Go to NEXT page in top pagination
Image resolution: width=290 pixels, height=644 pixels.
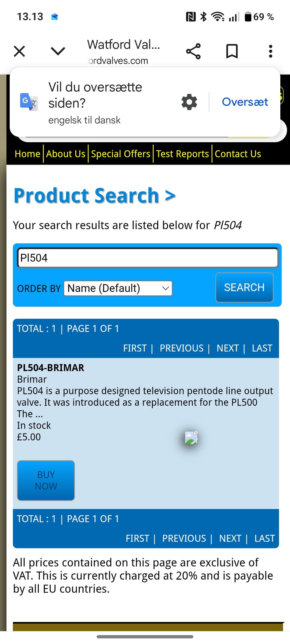(227, 348)
